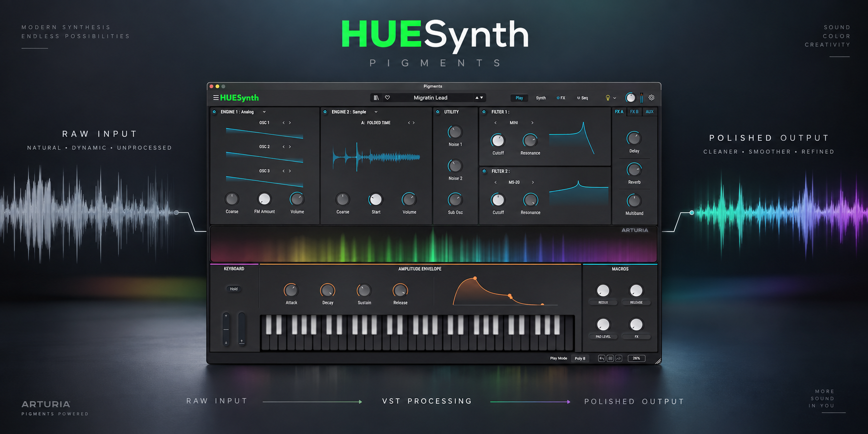The height and width of the screenshot is (434, 868).
Task: Toggle the keyboard Hold button
Action: point(234,289)
